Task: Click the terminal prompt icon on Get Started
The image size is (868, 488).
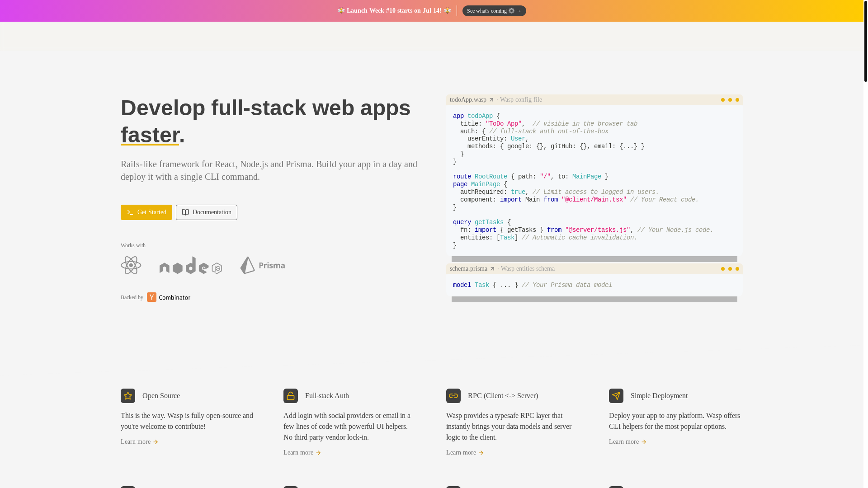Action: click(x=130, y=212)
